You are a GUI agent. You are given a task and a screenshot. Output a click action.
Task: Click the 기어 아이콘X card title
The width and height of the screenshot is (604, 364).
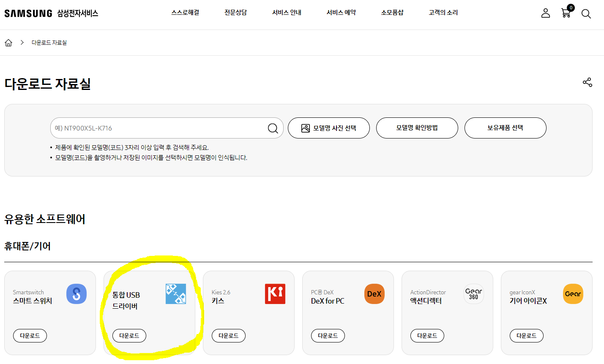528,301
